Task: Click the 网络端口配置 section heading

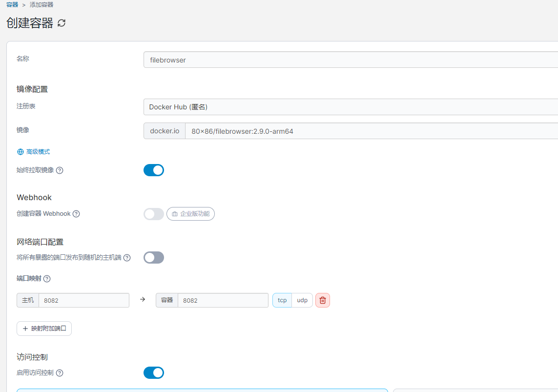Action: click(40, 242)
